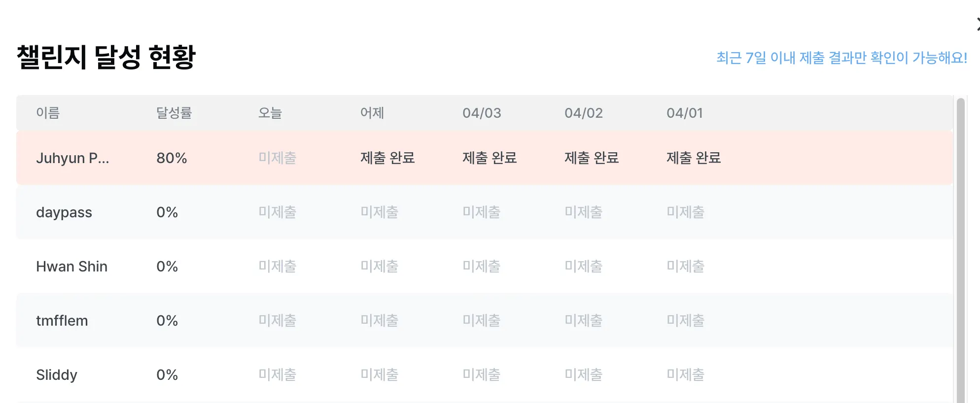Click the vertical scrollbar of the table
Viewport: 980px width, 403px height.
[x=960, y=250]
